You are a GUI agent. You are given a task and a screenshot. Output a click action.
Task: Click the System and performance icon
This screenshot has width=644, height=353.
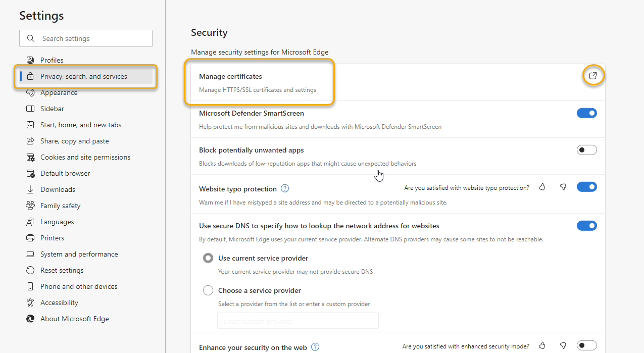tap(30, 254)
